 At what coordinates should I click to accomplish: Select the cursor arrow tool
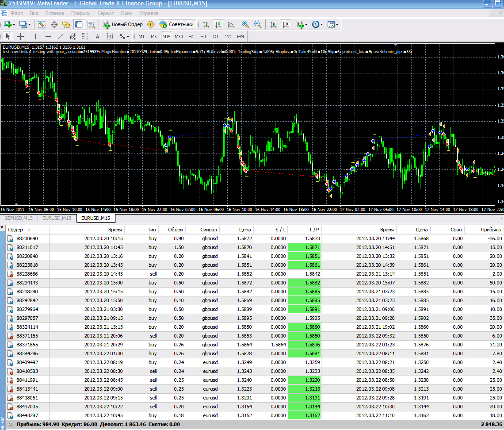(8, 36)
